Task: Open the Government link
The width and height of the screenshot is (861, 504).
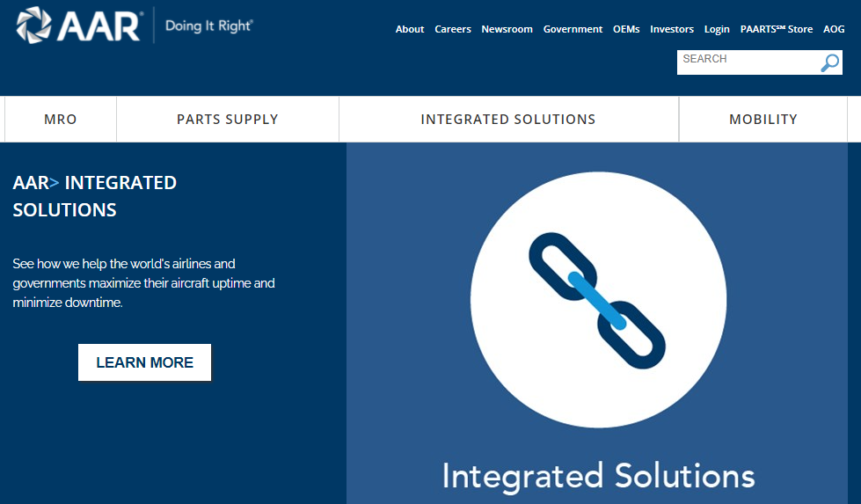Action: (x=573, y=29)
